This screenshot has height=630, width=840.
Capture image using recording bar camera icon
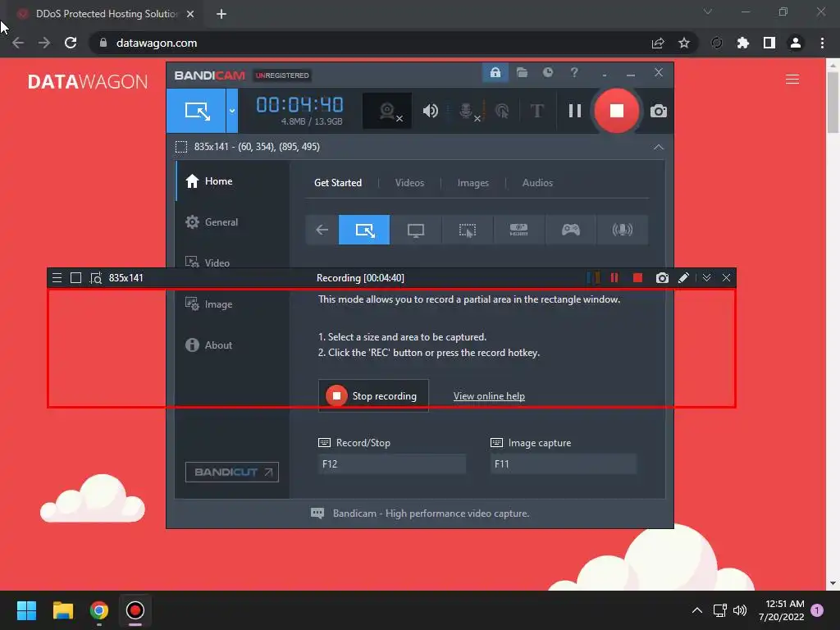[662, 277]
